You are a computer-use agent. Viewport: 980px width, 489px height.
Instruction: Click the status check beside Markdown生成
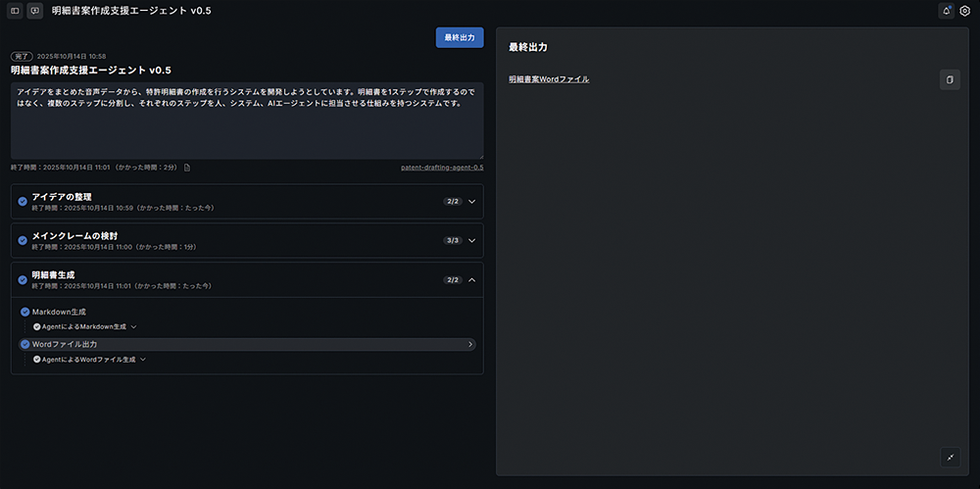[x=25, y=312]
